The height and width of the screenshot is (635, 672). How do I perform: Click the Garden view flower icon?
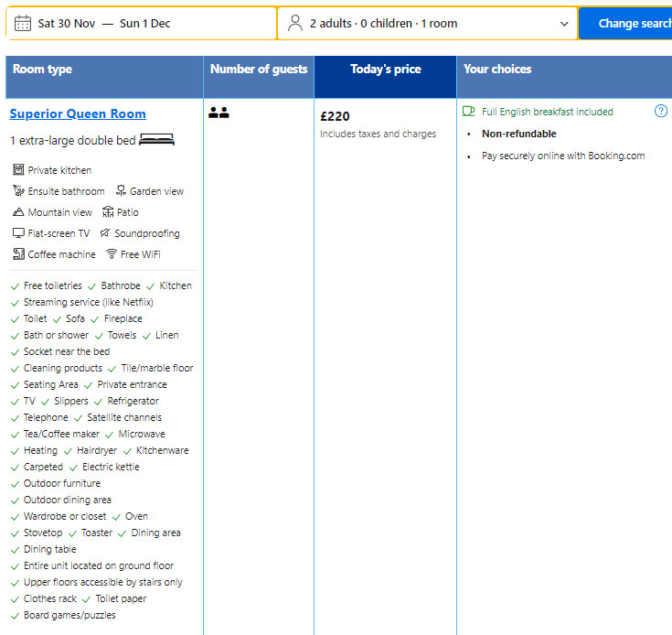(121, 191)
